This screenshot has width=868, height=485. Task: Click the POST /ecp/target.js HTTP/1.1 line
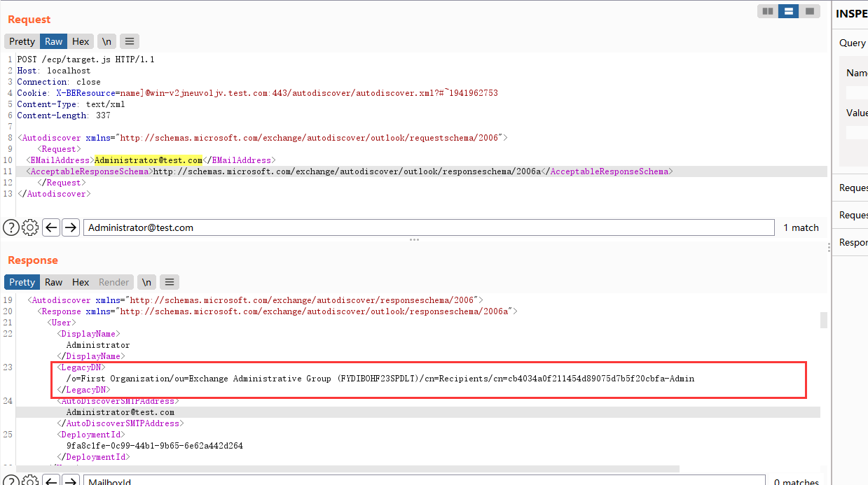coord(85,59)
